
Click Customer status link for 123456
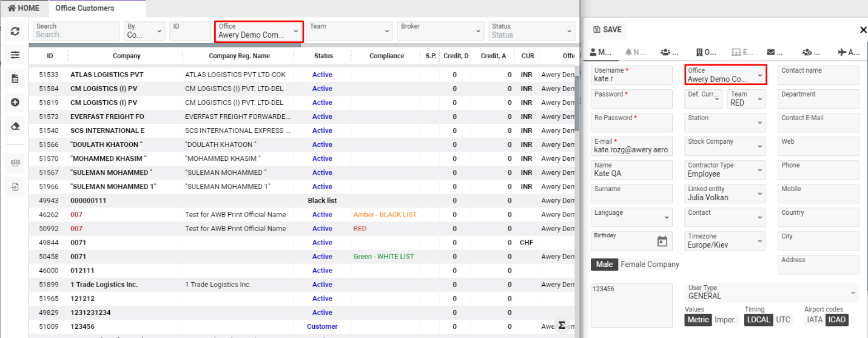[322, 326]
